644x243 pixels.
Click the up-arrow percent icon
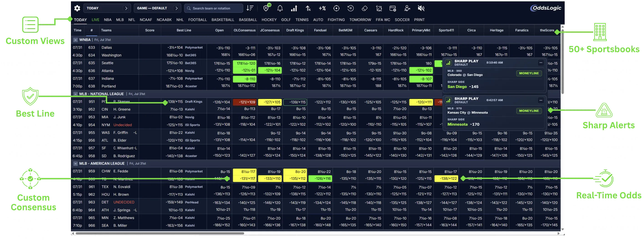(308, 8)
